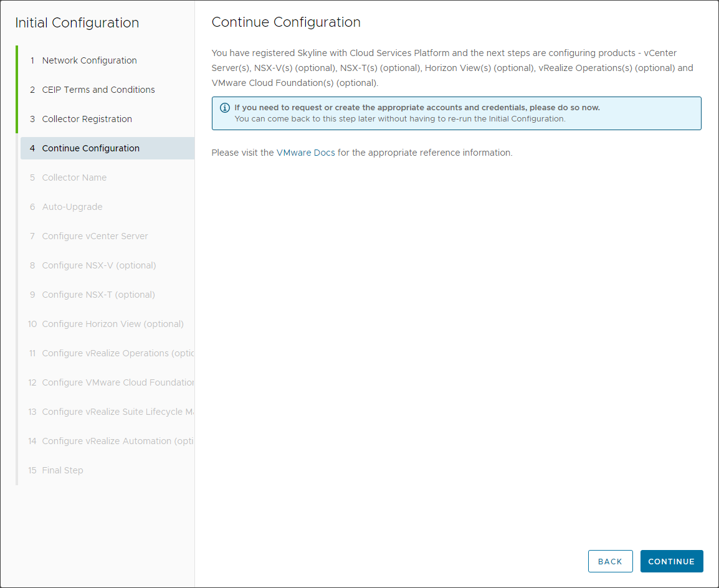719x588 pixels.
Task: Select step 14 Configure vRealize Automation
Action: pyautogui.click(x=107, y=442)
